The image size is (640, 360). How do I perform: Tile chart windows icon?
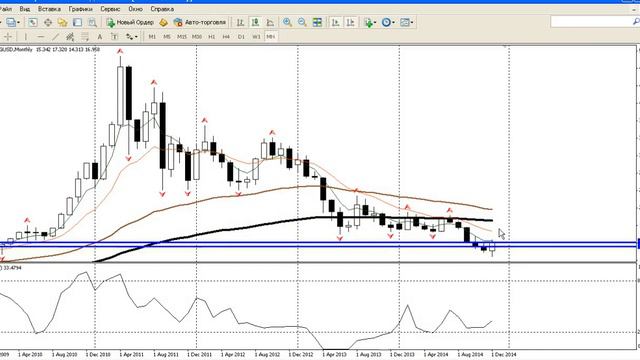coord(317,22)
